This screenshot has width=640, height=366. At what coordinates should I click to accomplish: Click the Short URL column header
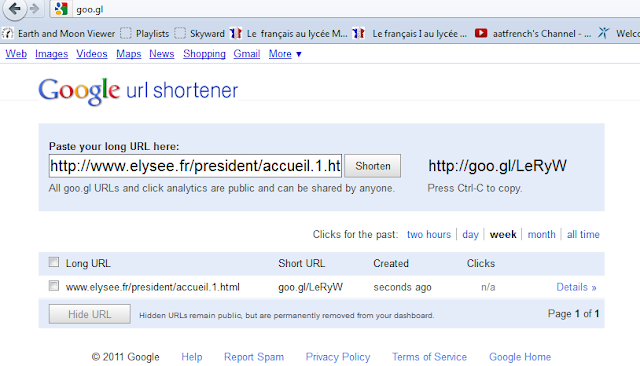point(302,264)
